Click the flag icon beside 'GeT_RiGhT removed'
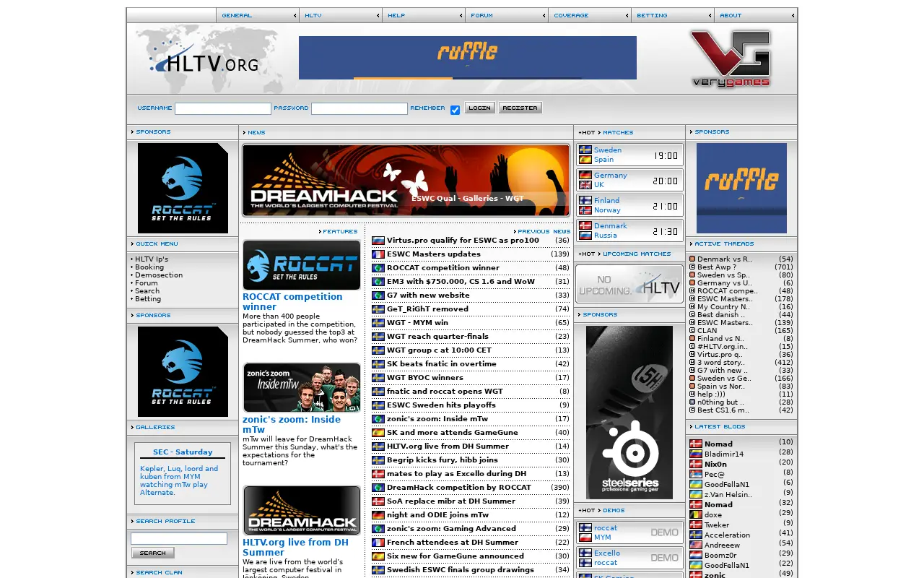924x578 pixels. (378, 309)
